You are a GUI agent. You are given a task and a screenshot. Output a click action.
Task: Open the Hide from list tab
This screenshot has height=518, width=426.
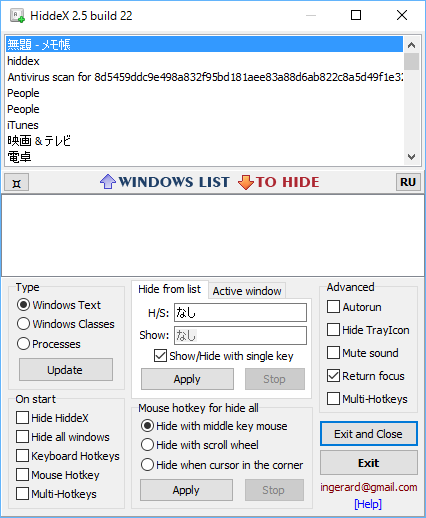[x=170, y=289]
